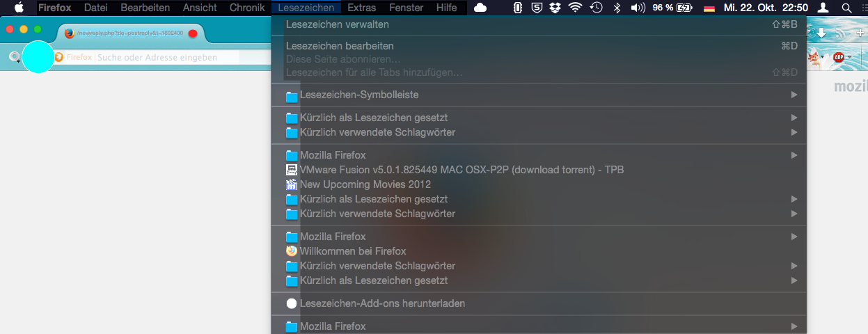
Task: Open the Apple menu
Action: click(x=19, y=8)
